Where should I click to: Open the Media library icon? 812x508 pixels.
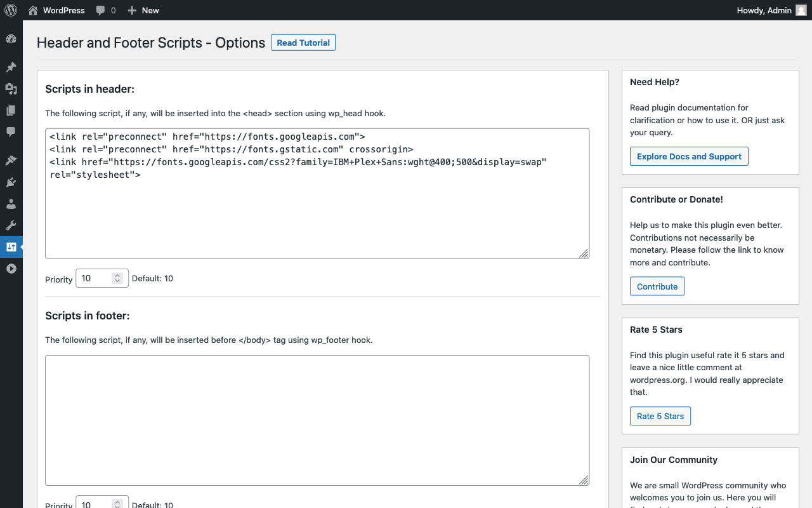pos(11,89)
